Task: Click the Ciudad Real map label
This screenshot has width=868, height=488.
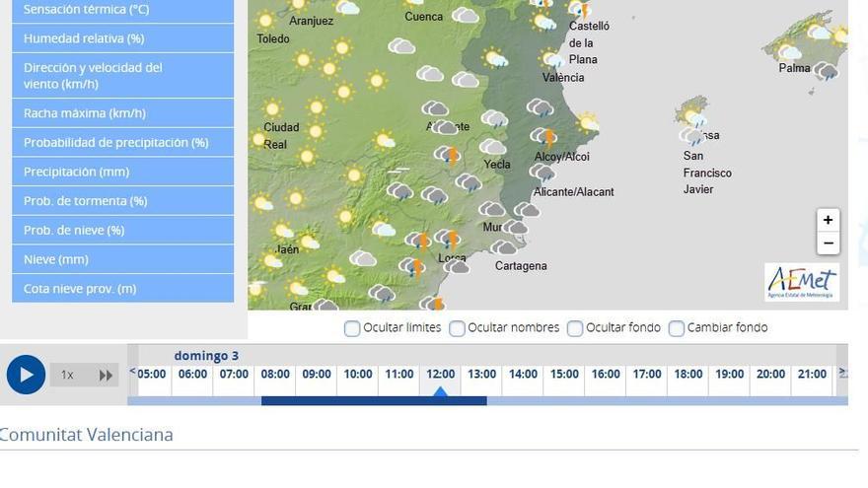Action: pos(281,136)
